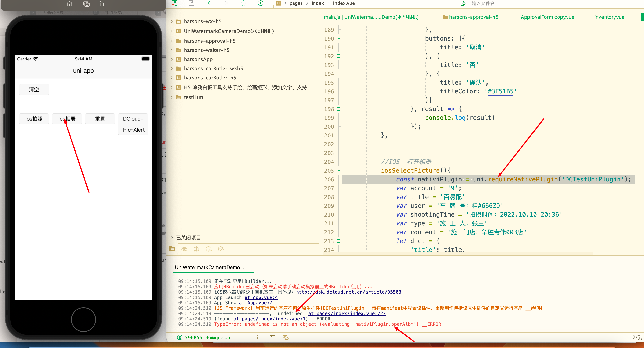This screenshot has height=348, width=644.
Task: Click the back navigation arrow
Action: pos(209,3)
